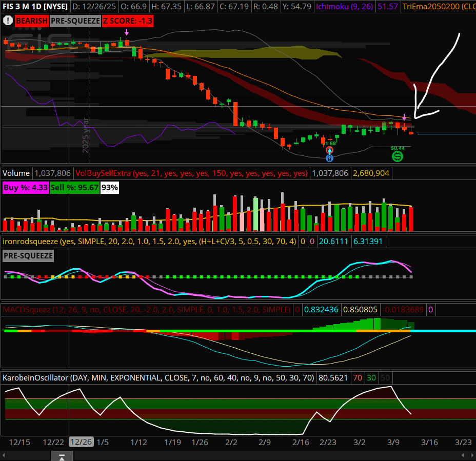The width and height of the screenshot is (476, 461).
Task: Click the highlighted 12/26 date marker
Action: coord(81,442)
